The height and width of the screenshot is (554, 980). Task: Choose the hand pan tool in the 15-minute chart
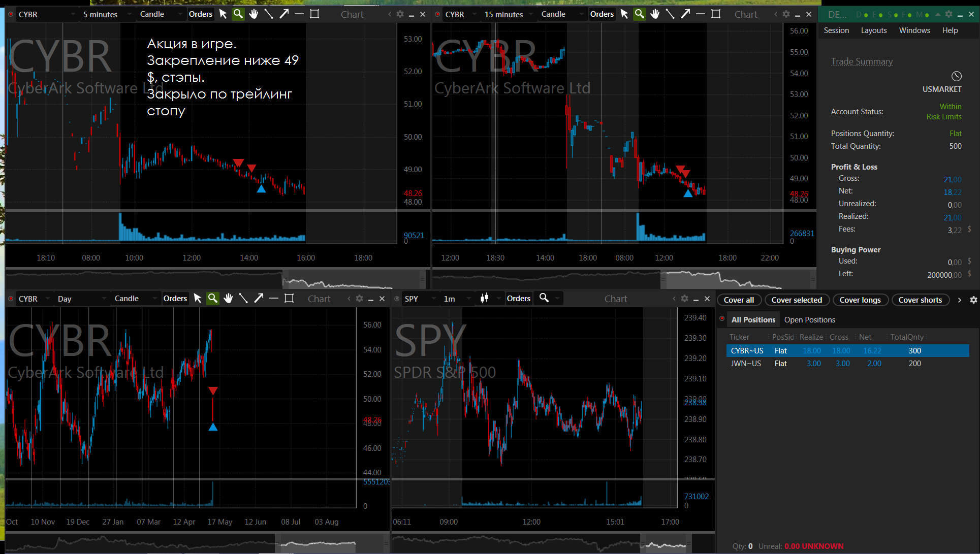[x=655, y=14]
